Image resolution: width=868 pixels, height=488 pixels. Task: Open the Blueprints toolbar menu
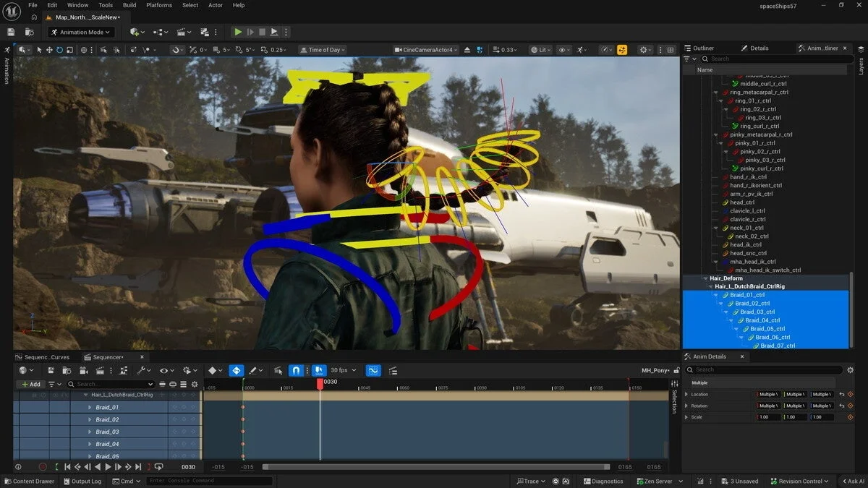pyautogui.click(x=158, y=32)
